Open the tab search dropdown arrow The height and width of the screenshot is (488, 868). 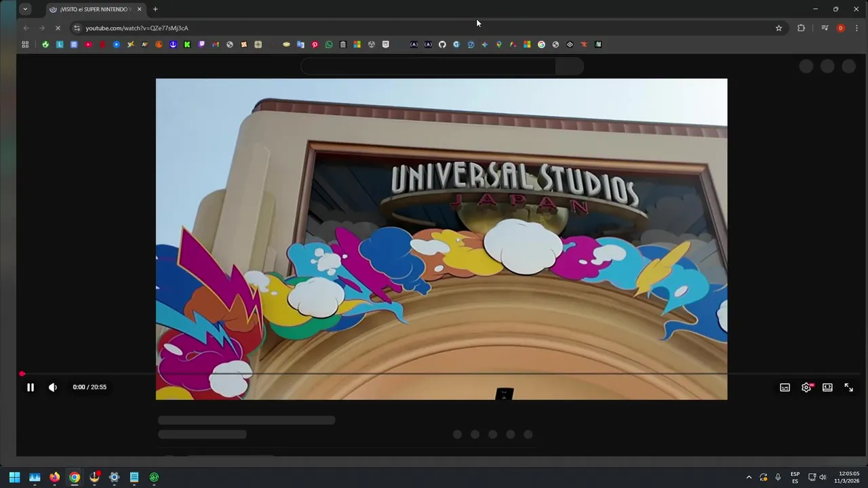tap(25, 9)
